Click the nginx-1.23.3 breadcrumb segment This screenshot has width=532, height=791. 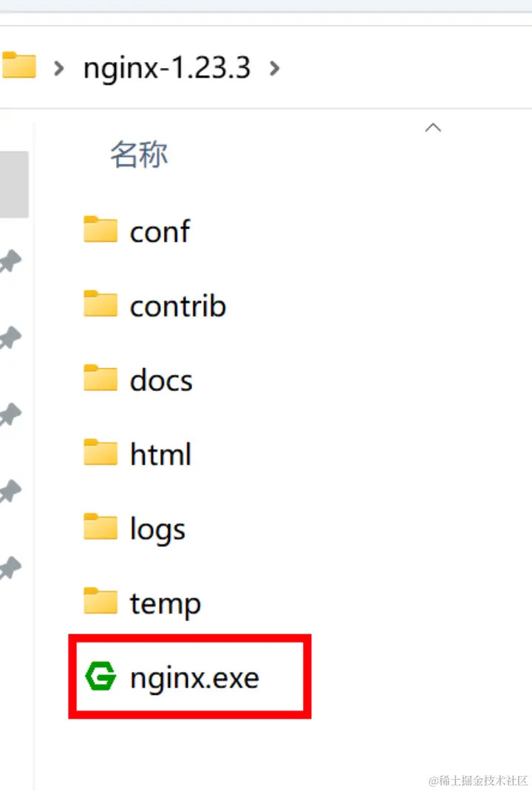pos(167,67)
